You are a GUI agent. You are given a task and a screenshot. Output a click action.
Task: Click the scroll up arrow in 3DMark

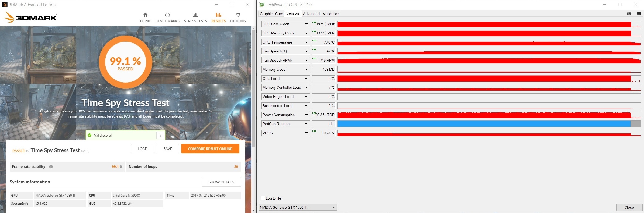(x=253, y=28)
